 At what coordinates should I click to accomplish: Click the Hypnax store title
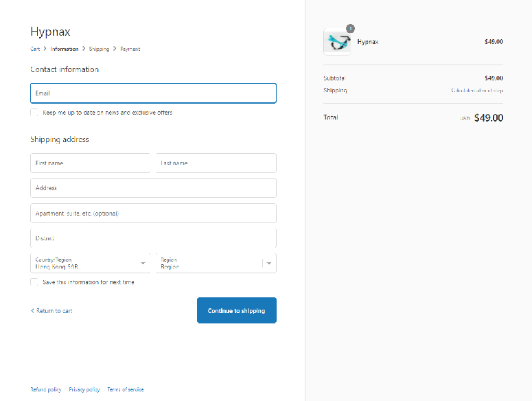tap(50, 32)
